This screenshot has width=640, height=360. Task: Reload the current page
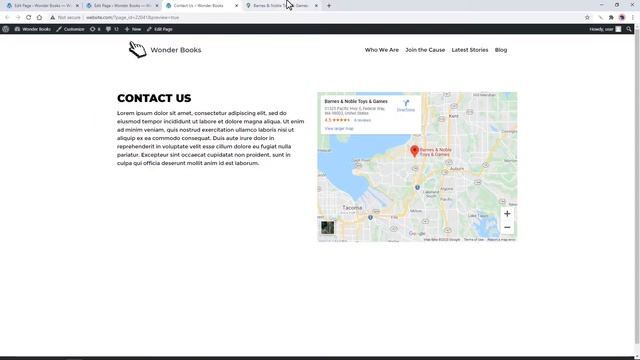pyautogui.click(x=29, y=18)
